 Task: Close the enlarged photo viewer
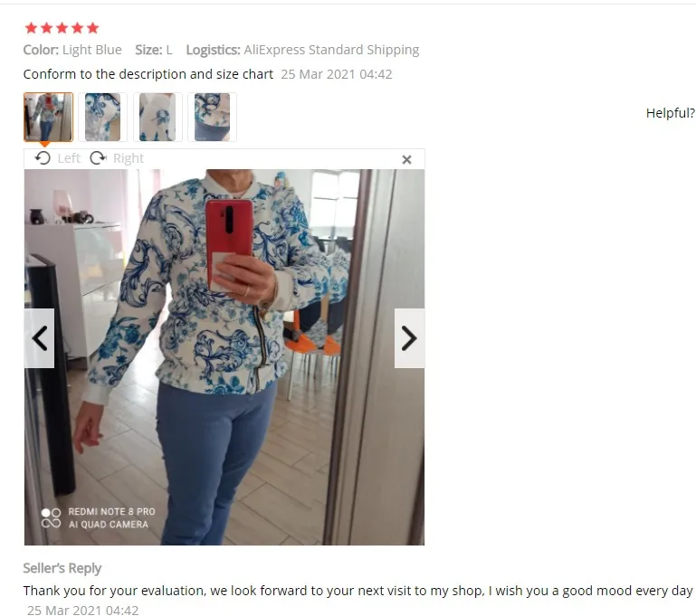click(406, 159)
